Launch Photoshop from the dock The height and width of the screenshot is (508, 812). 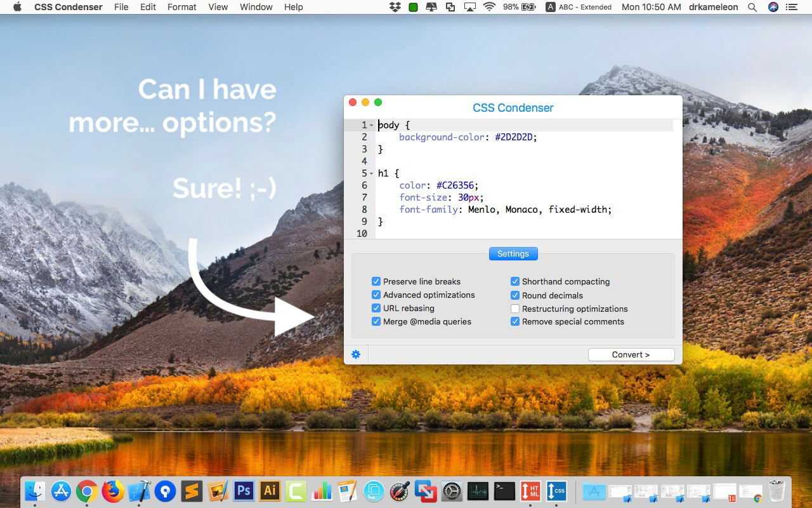[244, 491]
